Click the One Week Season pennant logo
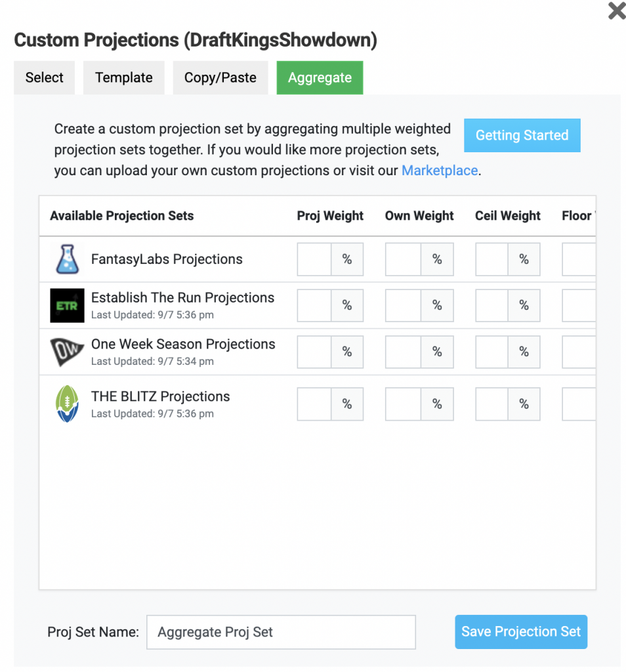Image resolution: width=626 pixels, height=672 pixels. click(x=68, y=352)
